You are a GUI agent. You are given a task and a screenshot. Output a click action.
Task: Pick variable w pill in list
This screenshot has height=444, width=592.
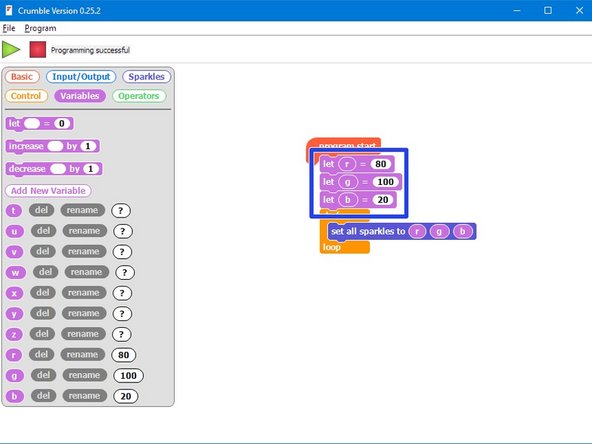16,273
